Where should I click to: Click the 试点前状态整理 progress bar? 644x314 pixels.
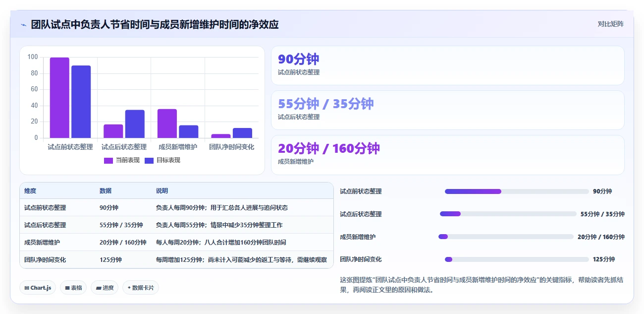(517, 191)
